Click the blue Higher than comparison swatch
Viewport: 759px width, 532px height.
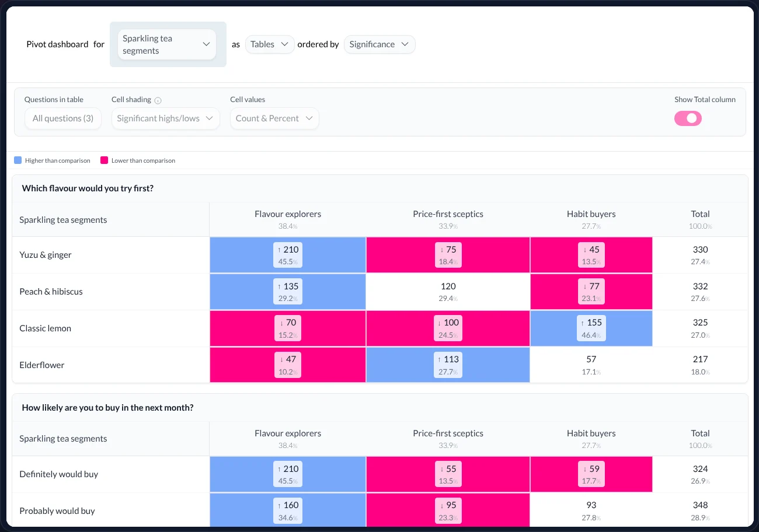[18, 160]
